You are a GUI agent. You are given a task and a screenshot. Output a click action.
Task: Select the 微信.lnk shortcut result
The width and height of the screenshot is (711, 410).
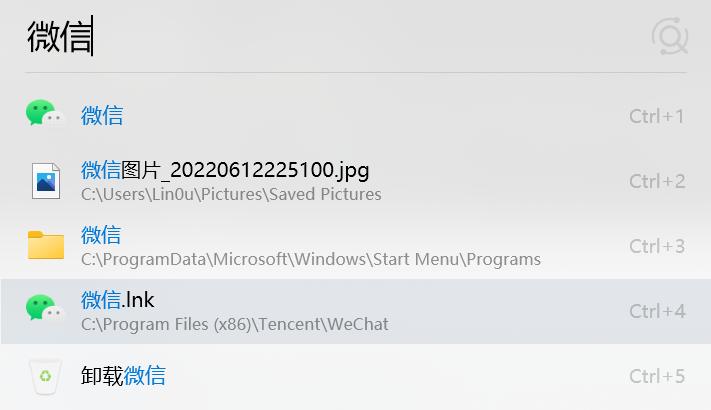356,311
